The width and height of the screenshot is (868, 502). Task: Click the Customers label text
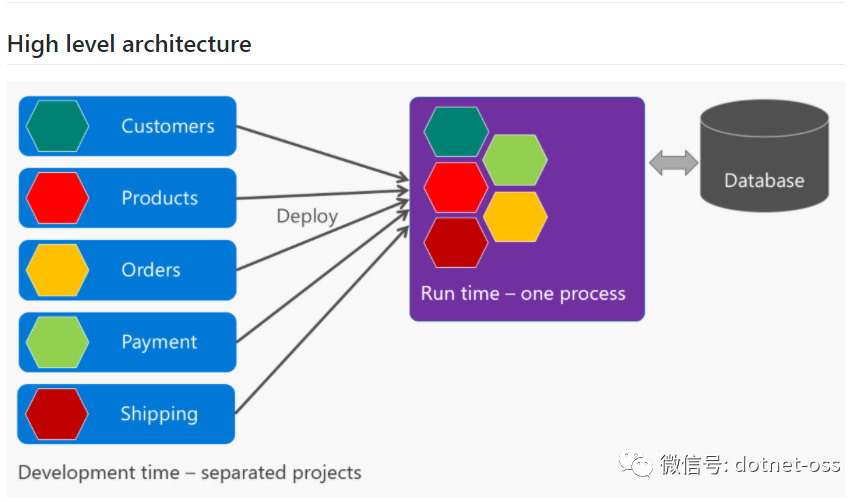pyautogui.click(x=168, y=126)
